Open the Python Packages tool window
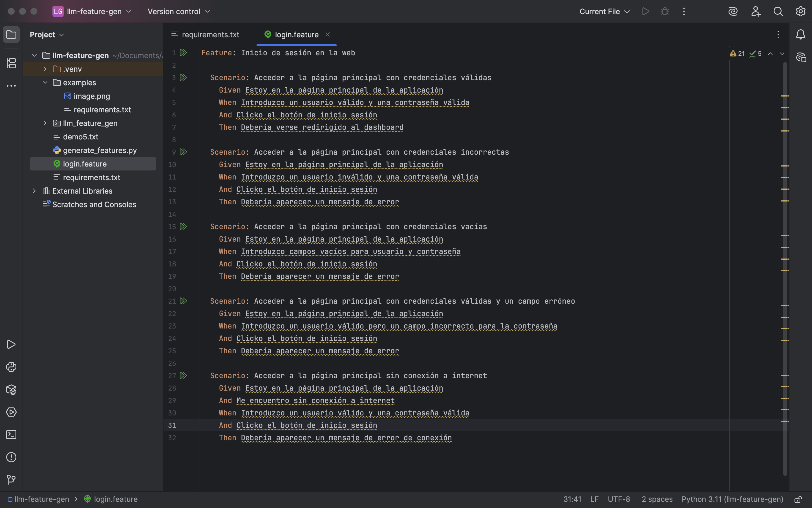The width and height of the screenshot is (812, 508). [11, 390]
